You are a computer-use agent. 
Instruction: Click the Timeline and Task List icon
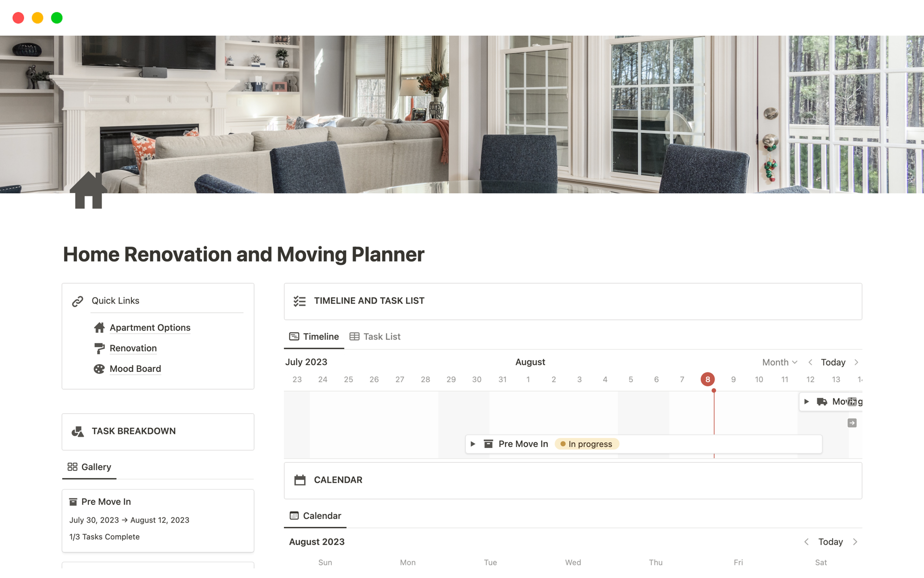click(300, 301)
